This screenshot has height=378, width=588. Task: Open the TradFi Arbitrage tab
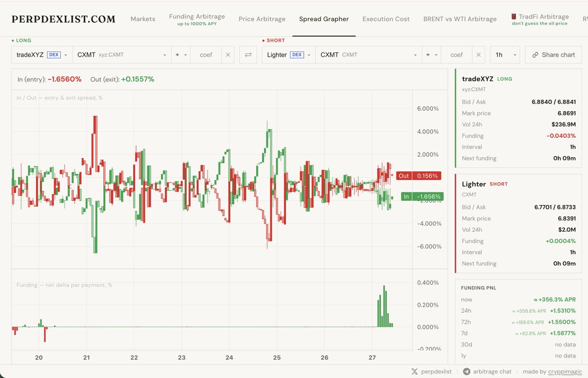click(x=539, y=19)
